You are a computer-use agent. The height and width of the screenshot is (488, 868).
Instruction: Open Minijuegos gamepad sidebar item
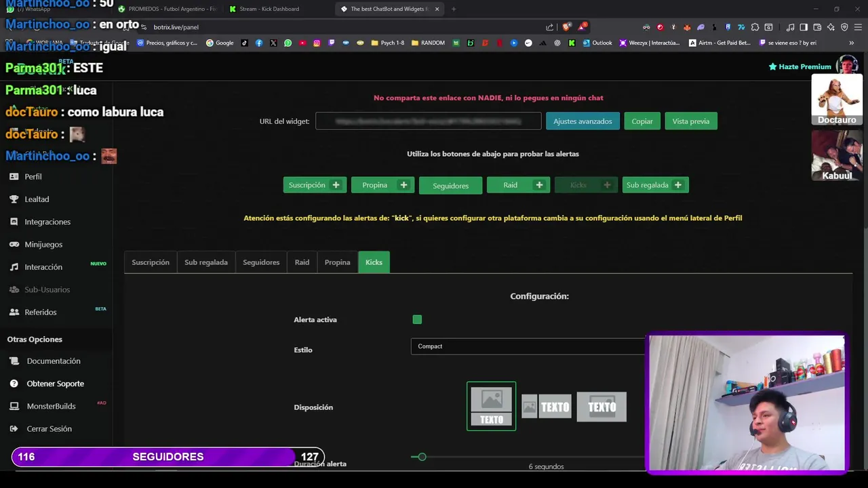click(x=36, y=245)
